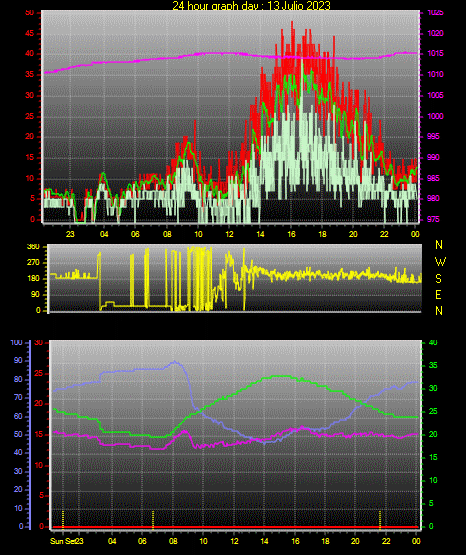
Task: Click the red 35 label on top graph axis
Action: click(x=30, y=74)
